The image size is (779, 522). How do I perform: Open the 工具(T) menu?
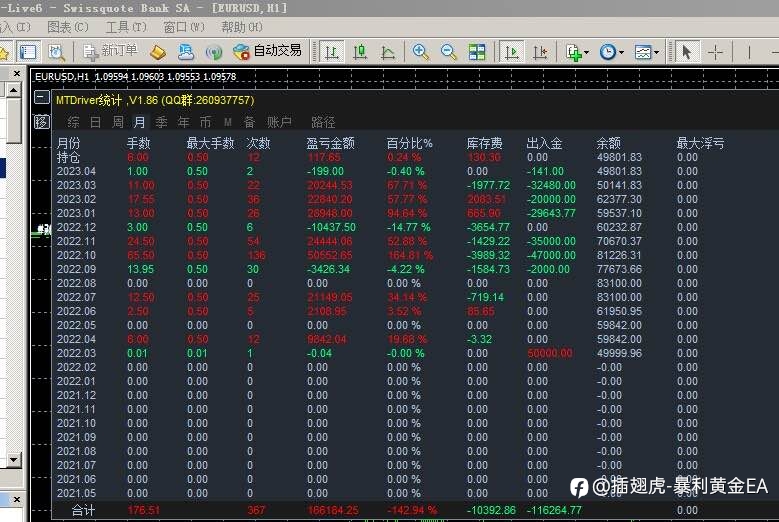pyautogui.click(x=126, y=27)
